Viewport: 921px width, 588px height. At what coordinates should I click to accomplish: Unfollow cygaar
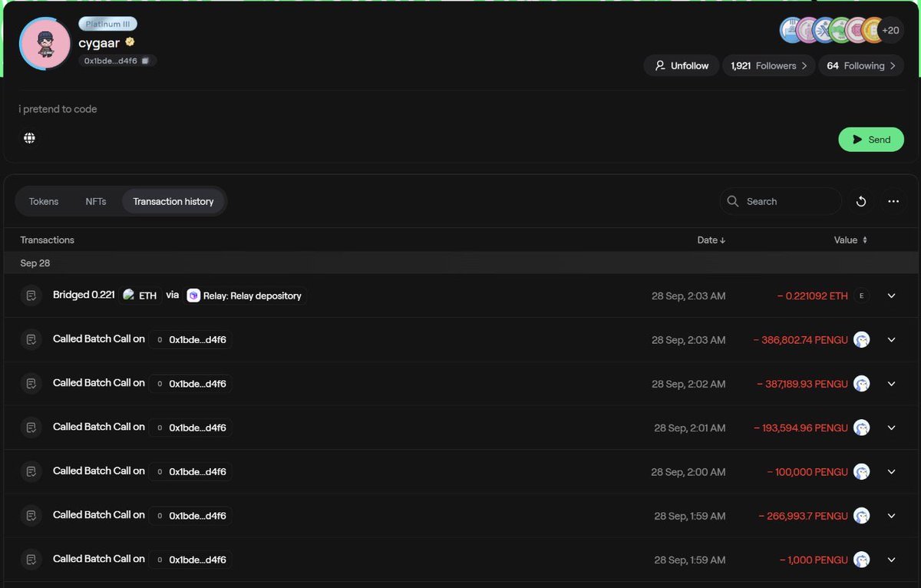(682, 66)
